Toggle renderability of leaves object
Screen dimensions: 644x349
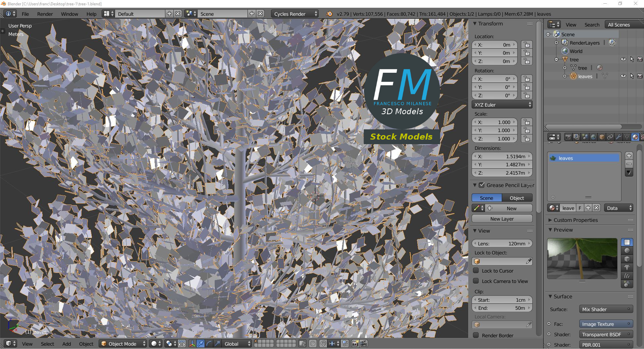pyautogui.click(x=640, y=76)
